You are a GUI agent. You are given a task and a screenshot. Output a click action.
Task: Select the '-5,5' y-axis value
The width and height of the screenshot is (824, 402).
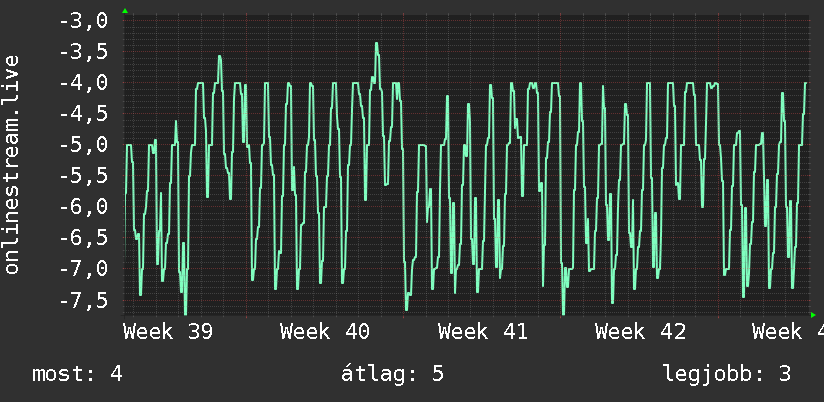tap(83, 176)
